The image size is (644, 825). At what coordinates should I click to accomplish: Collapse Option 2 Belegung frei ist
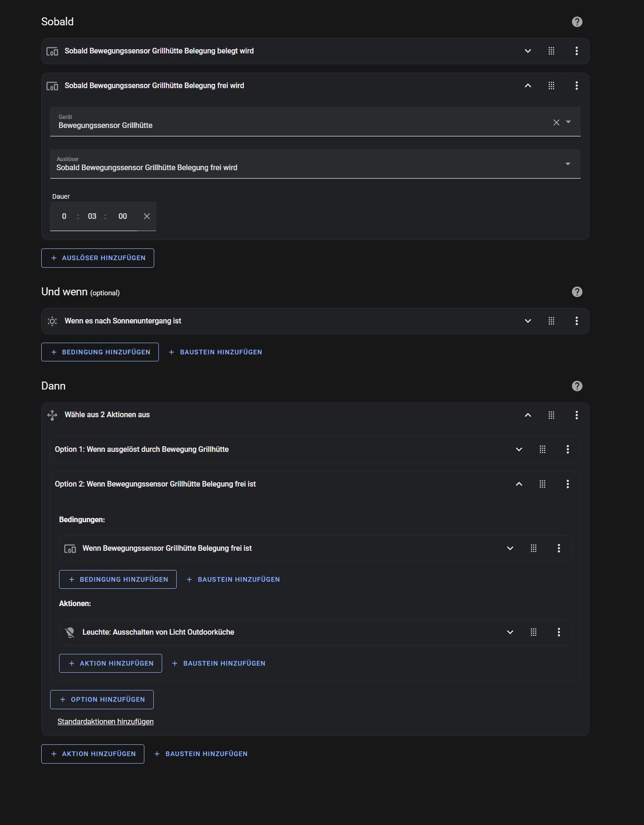pyautogui.click(x=519, y=484)
